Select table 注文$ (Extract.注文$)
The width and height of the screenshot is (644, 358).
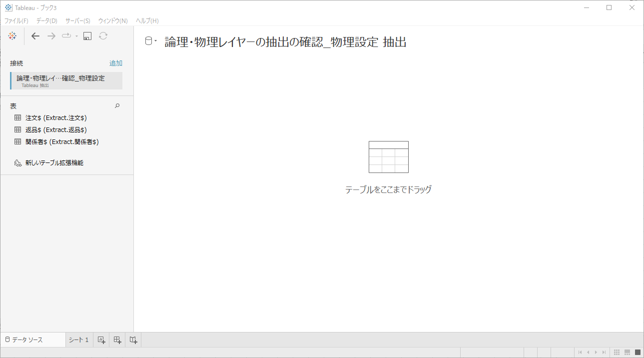56,118
